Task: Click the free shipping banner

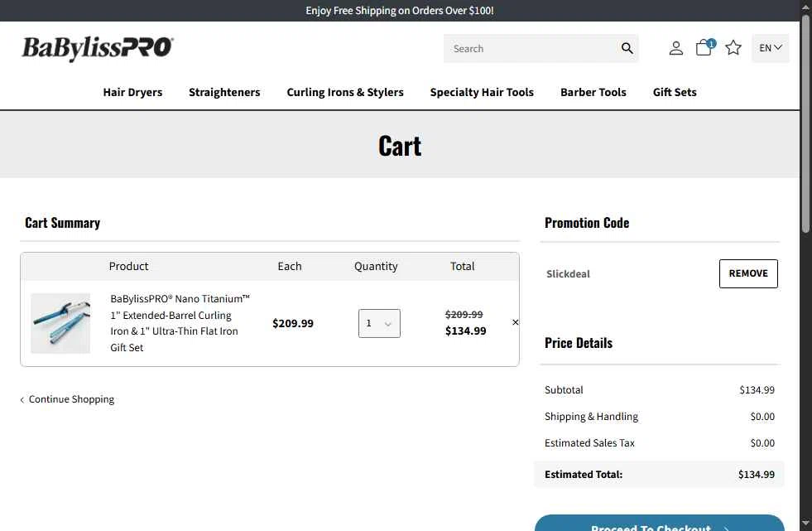Action: coord(400,11)
